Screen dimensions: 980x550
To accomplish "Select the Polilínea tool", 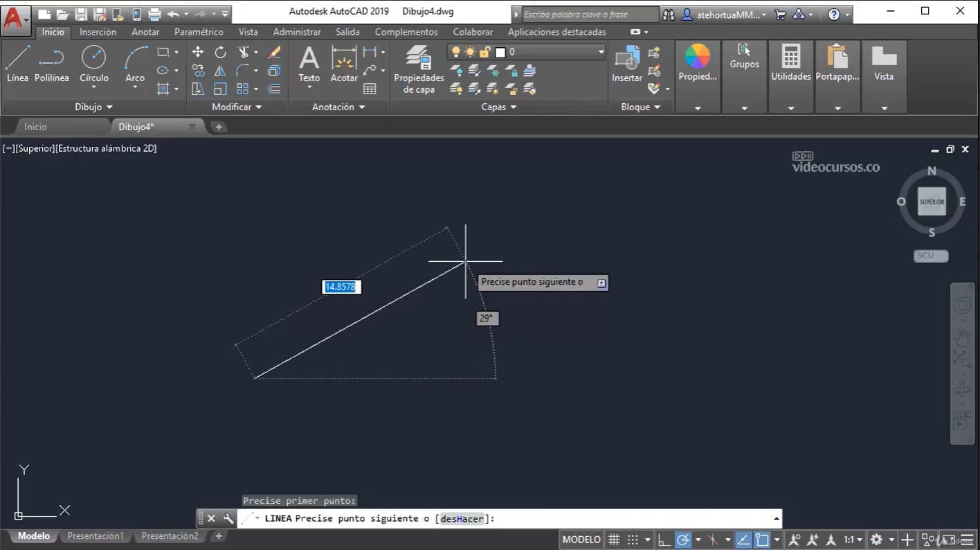I will point(52,63).
